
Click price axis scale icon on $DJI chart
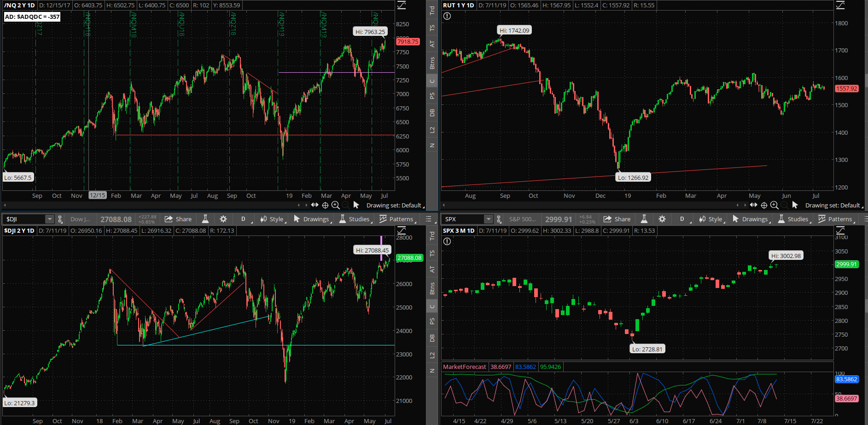click(x=402, y=230)
